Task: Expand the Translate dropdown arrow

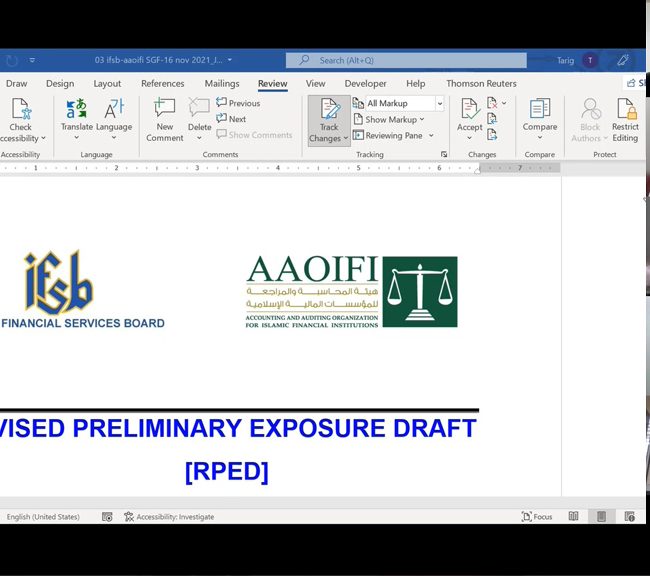Action: pyautogui.click(x=76, y=138)
